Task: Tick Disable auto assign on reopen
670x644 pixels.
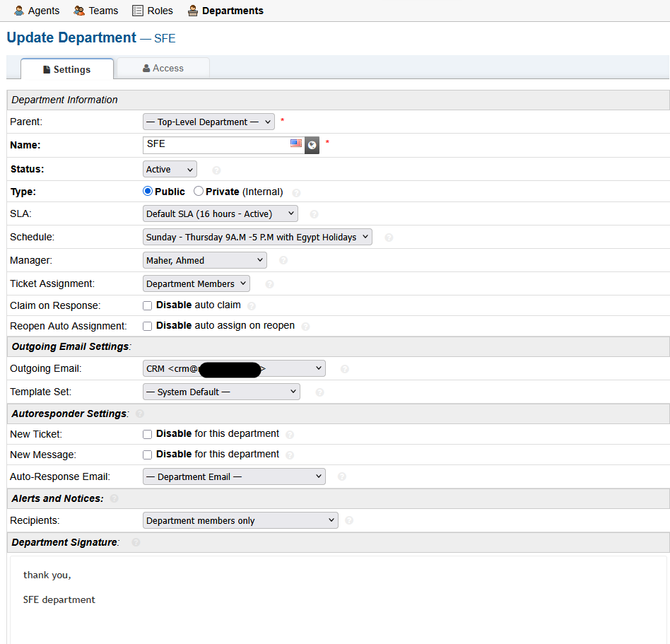Action: (148, 326)
